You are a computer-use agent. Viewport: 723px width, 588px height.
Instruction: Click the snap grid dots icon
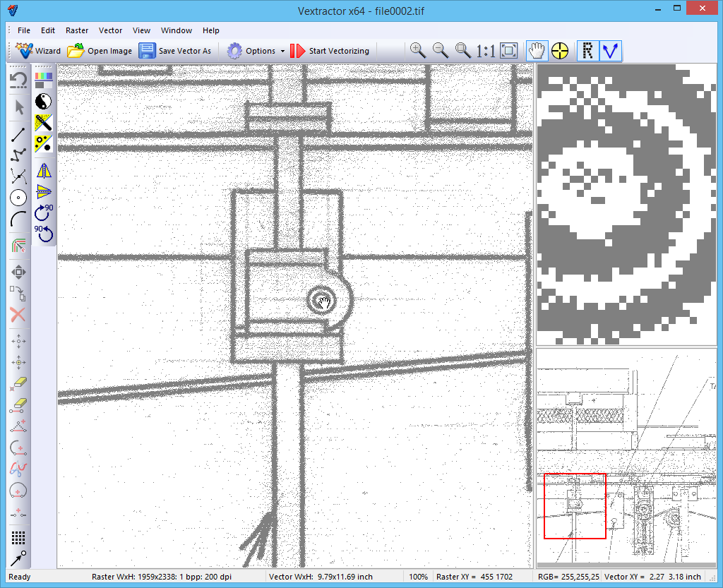coord(18,538)
